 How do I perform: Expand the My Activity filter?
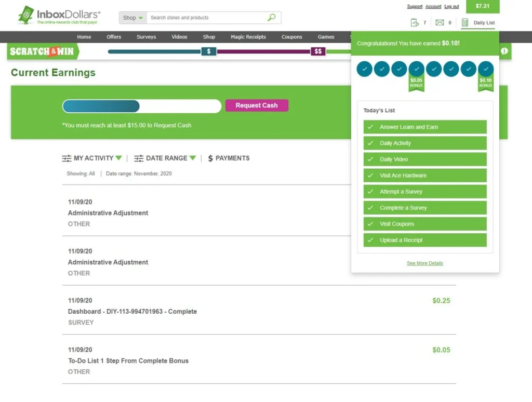[91, 158]
